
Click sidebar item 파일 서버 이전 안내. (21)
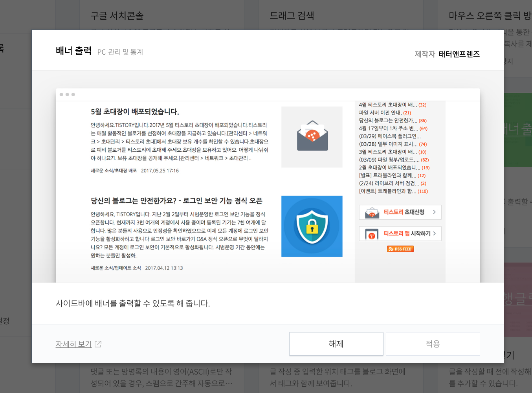tap(385, 113)
